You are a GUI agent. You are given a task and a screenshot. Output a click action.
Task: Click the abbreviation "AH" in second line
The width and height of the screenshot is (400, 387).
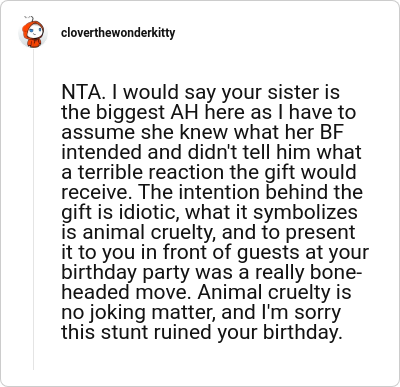click(x=184, y=112)
